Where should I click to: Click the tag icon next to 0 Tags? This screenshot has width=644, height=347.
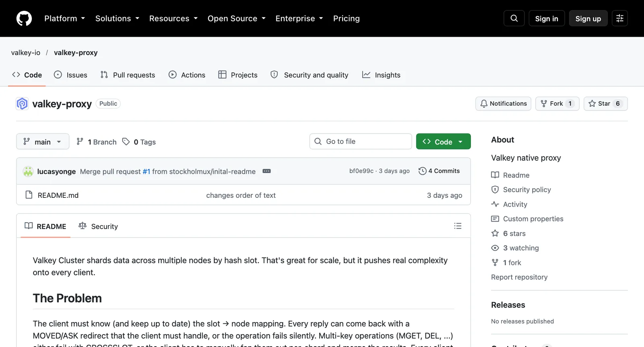tap(126, 142)
